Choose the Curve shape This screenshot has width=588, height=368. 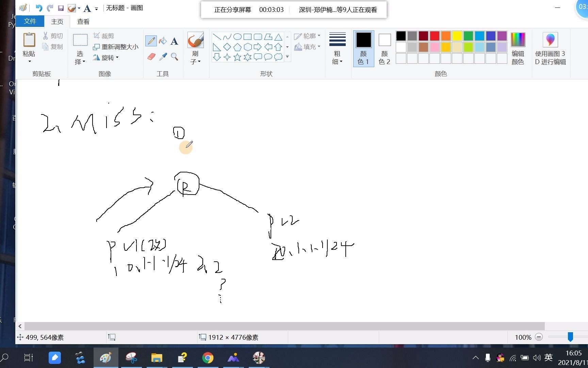(x=227, y=37)
